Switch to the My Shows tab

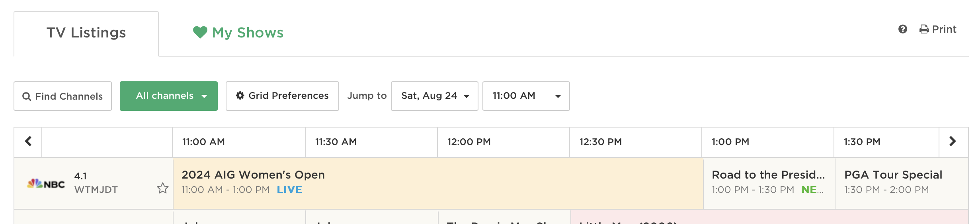pos(248,33)
